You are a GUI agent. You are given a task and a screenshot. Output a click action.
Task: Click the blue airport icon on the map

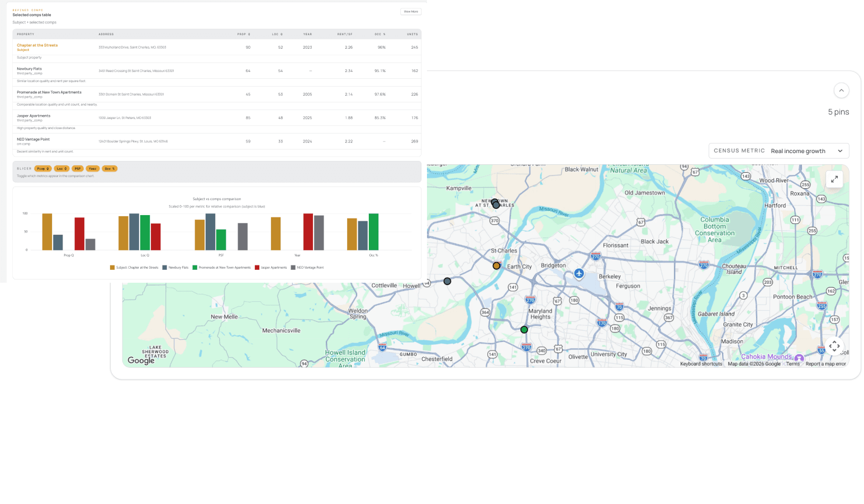point(579,273)
